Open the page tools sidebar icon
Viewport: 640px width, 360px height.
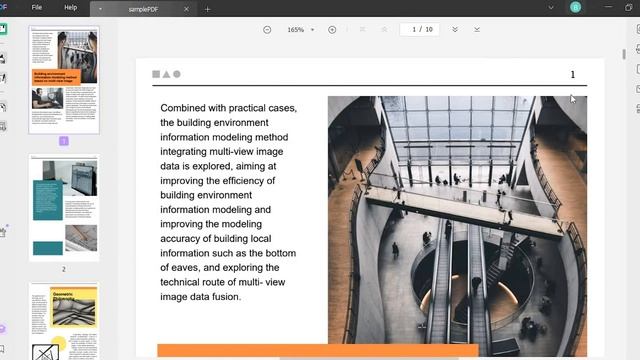(3, 127)
